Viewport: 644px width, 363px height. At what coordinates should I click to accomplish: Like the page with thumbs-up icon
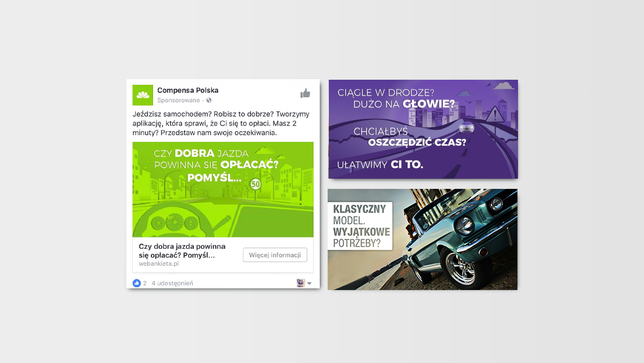(x=305, y=94)
